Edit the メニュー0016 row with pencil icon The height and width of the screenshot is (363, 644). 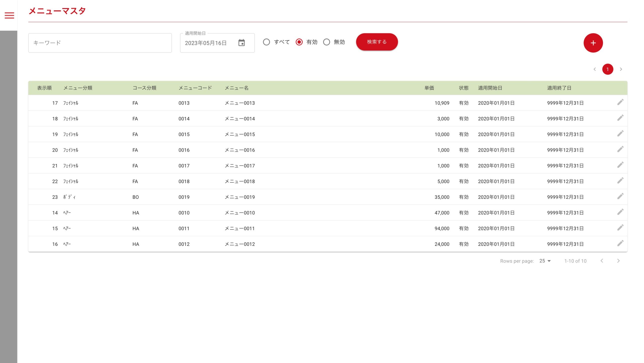[620, 149]
